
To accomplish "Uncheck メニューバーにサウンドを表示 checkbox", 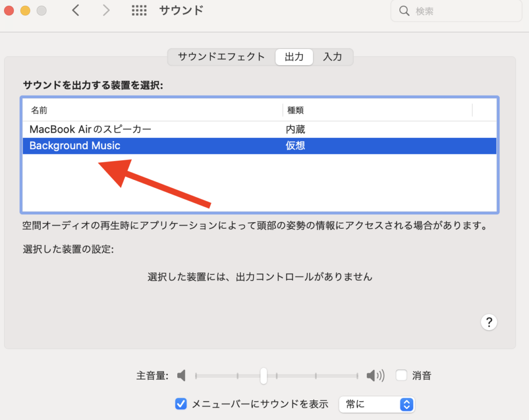I will 181,403.
